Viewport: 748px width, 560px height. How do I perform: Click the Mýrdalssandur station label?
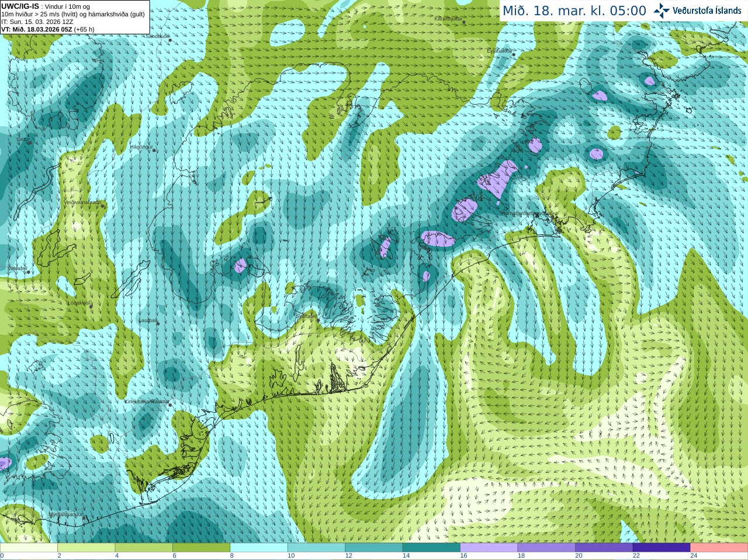click(x=66, y=515)
